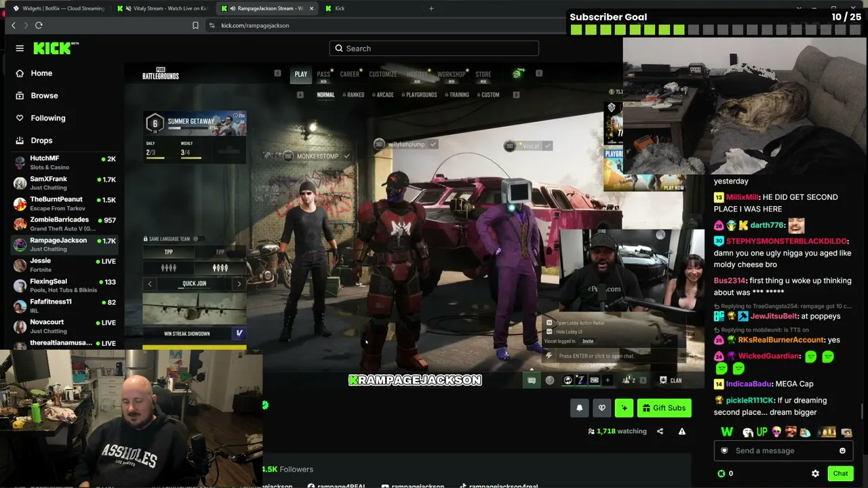Open TheBurntPeanut channel in sidebar
Screen dimensions: 868x488
64,203
